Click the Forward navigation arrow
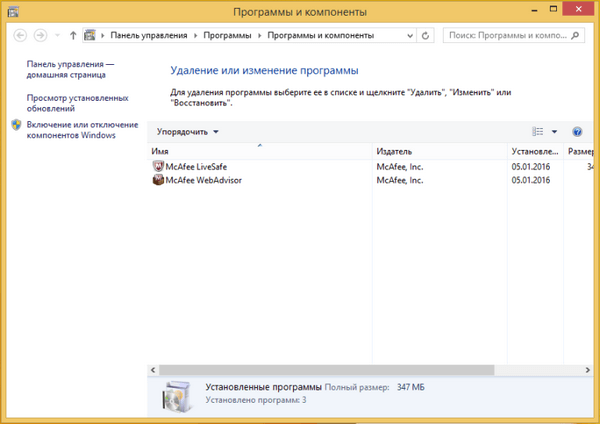The image size is (600, 424). (x=40, y=36)
